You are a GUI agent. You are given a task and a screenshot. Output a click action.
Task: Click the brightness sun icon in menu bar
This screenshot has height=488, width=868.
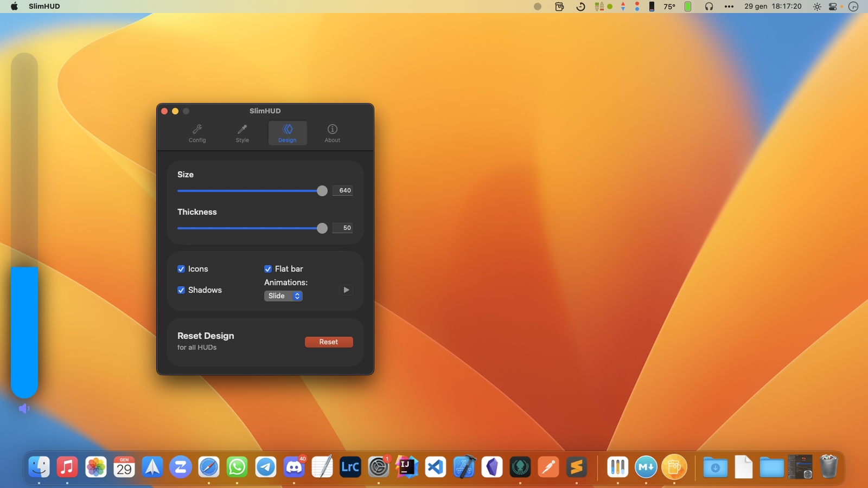click(x=817, y=7)
